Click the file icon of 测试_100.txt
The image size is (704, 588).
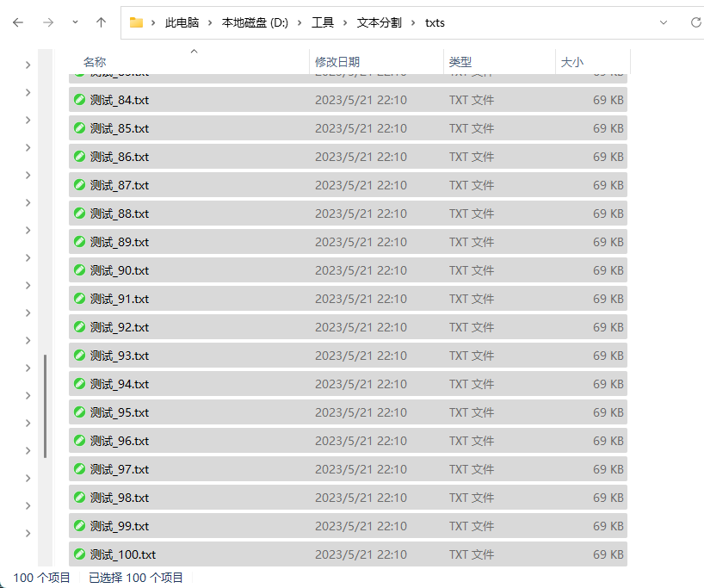80,554
